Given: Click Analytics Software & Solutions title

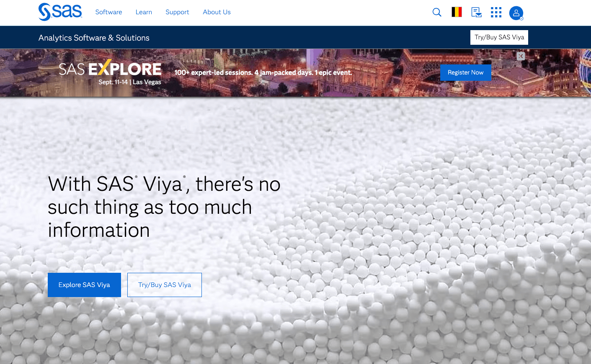Looking at the screenshot, I should pyautogui.click(x=94, y=38).
